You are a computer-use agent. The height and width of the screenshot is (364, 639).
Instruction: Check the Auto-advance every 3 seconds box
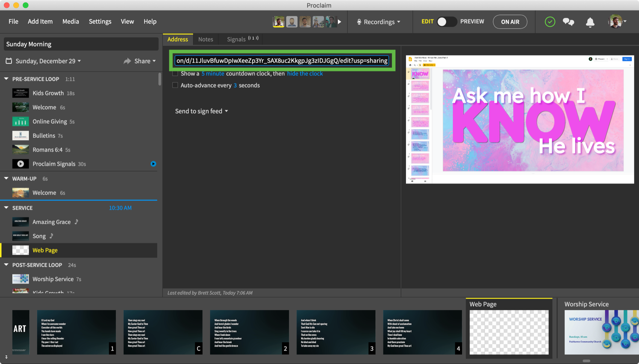point(175,85)
